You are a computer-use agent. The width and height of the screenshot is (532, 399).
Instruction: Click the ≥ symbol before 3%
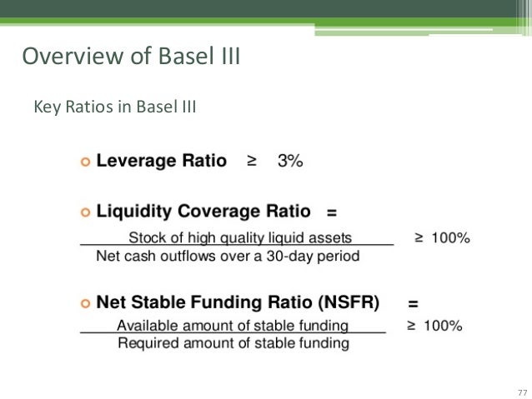click(x=252, y=162)
